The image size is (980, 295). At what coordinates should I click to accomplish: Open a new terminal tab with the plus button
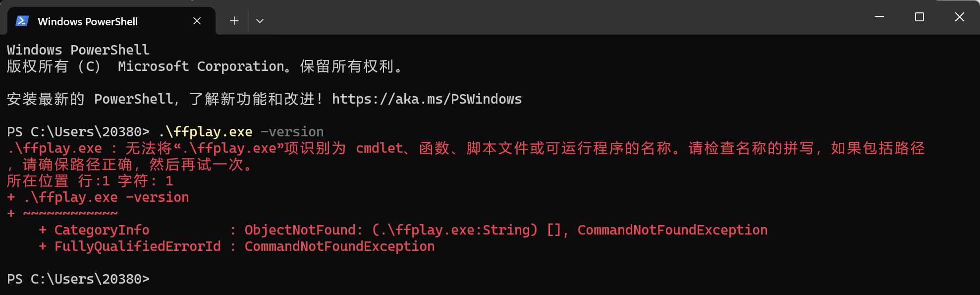[233, 20]
